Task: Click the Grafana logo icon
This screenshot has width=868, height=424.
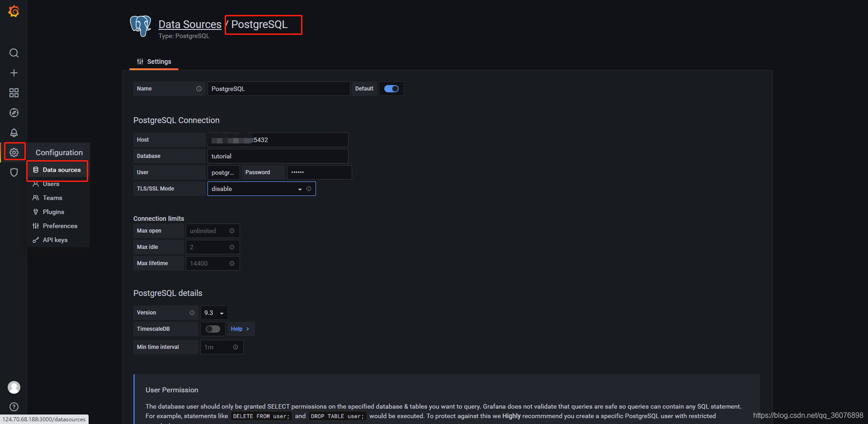Action: pyautogui.click(x=14, y=11)
